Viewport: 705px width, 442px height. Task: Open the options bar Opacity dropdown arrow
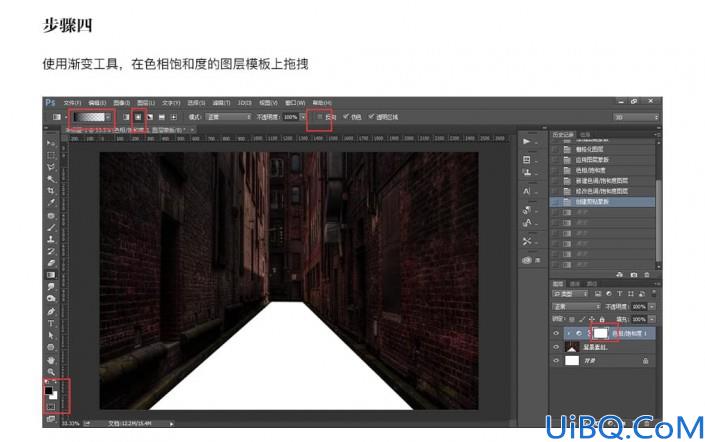point(302,117)
